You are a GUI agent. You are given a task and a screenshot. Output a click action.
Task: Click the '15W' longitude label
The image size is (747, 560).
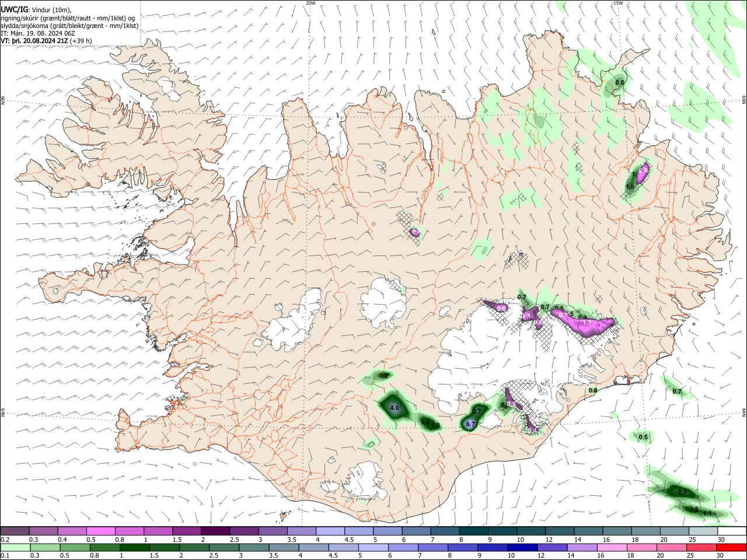618,3
